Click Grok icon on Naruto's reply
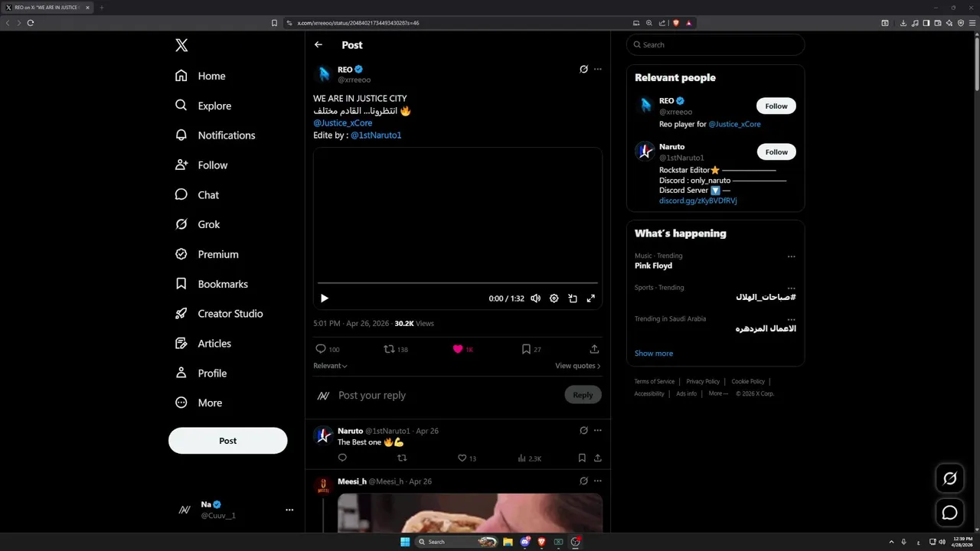 [x=583, y=430]
